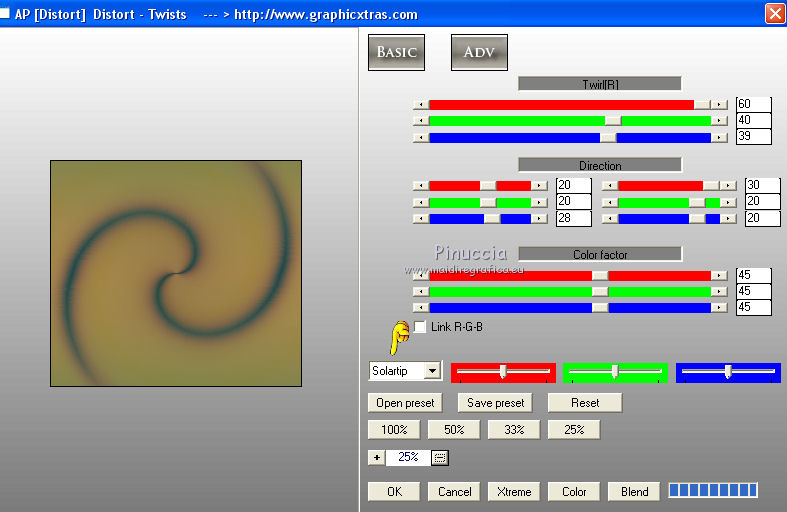
Task: Click right arrow of second green Direction slider
Action: (728, 202)
